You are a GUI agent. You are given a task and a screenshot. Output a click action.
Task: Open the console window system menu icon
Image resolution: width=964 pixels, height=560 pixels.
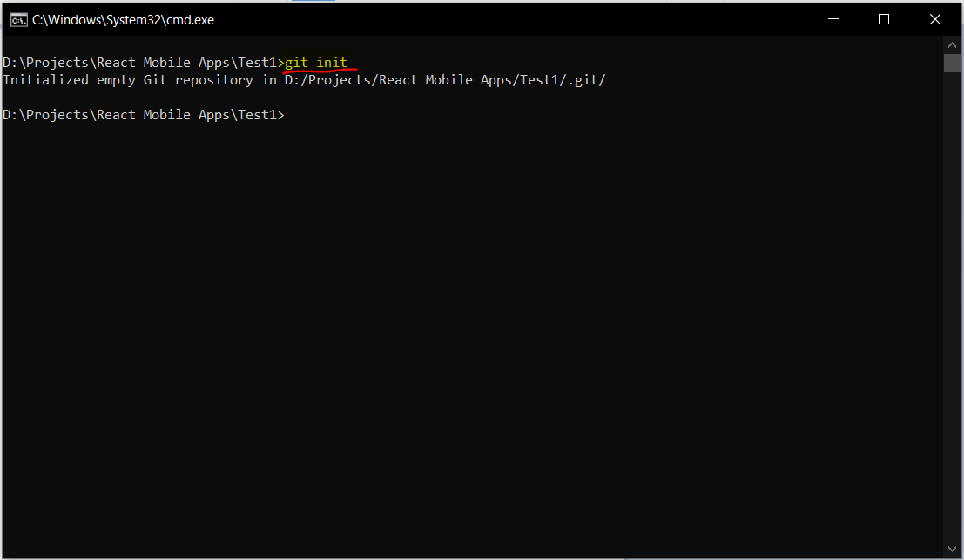(18, 18)
